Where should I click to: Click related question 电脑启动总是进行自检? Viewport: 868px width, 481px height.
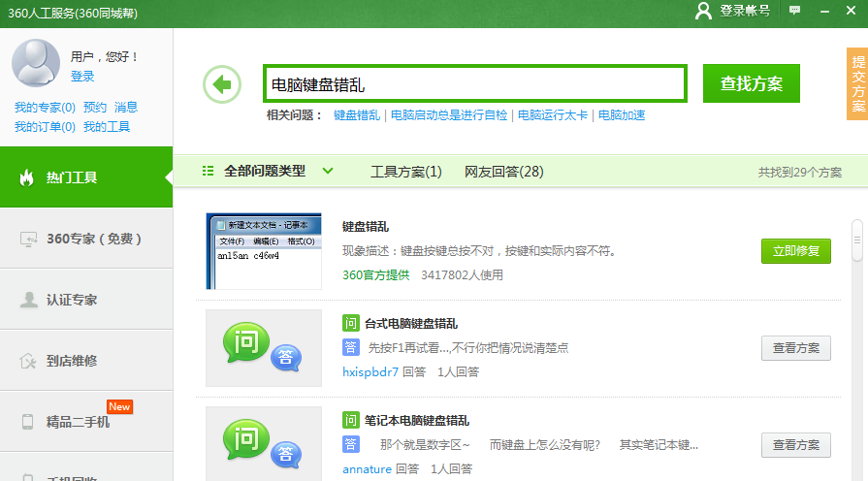coord(449,115)
